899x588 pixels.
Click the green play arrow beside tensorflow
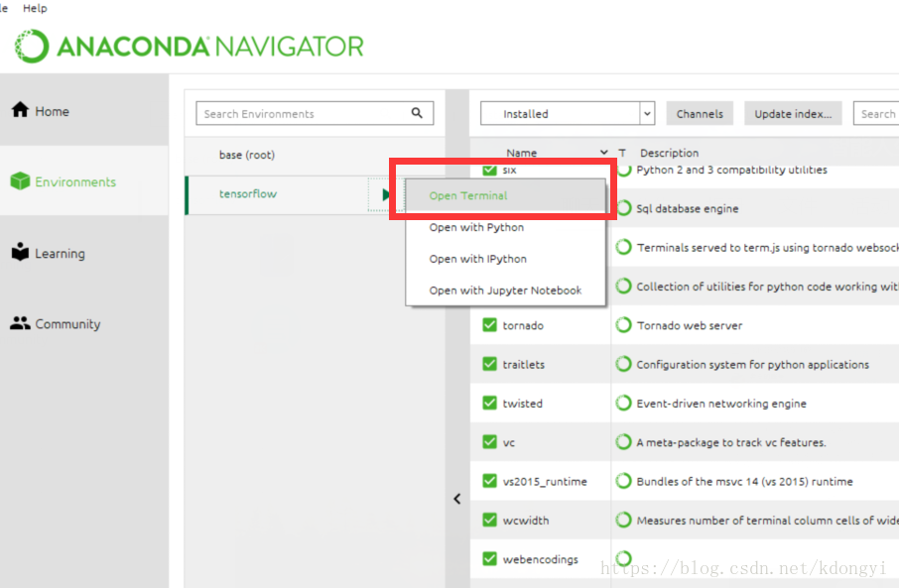click(386, 195)
